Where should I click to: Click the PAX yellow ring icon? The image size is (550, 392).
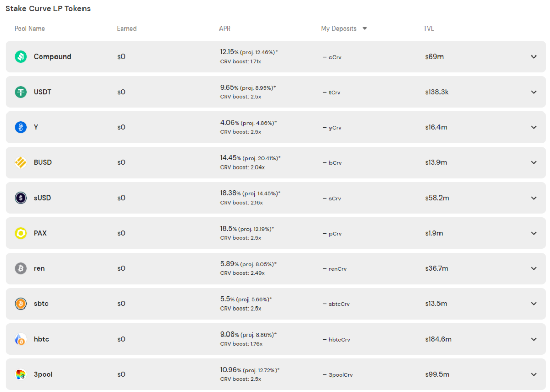(x=21, y=233)
